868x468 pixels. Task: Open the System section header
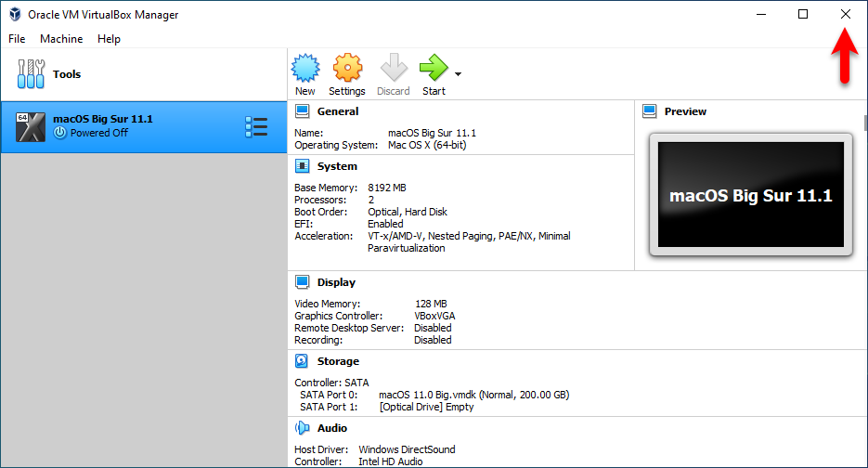337,166
